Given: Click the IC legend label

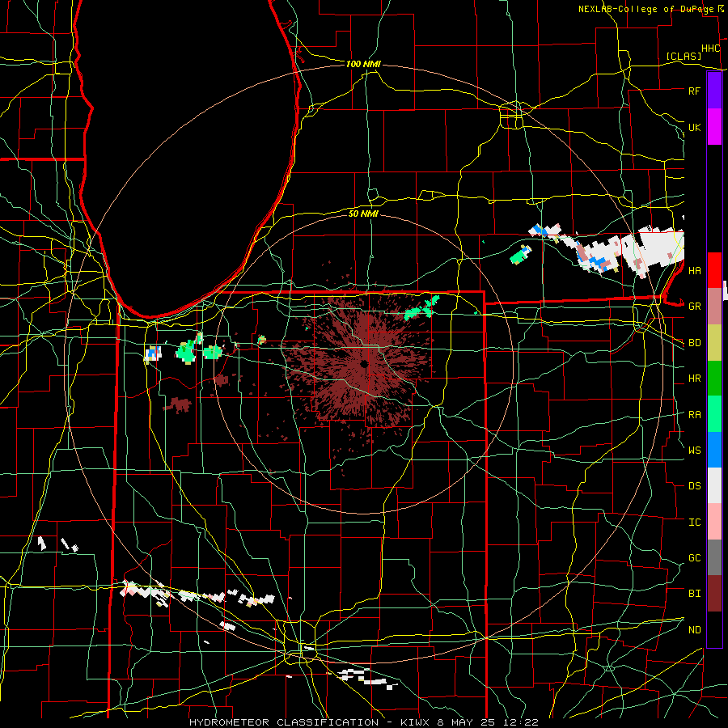Looking at the screenshot, I should coord(694,522).
